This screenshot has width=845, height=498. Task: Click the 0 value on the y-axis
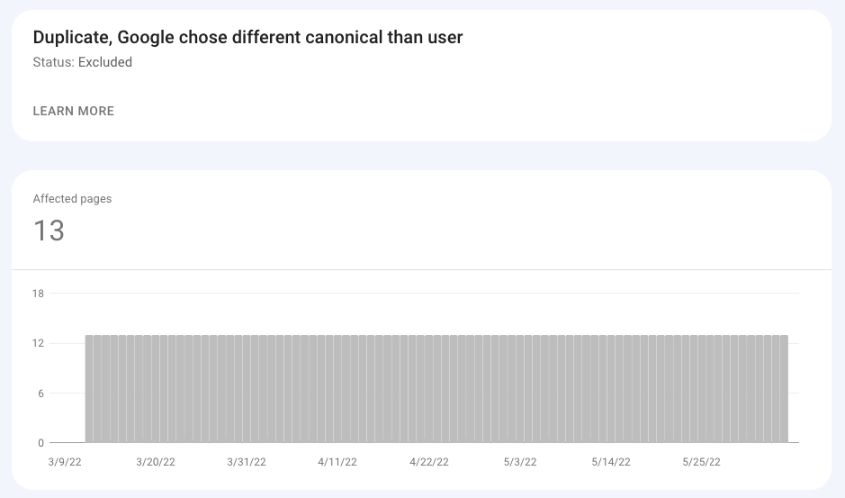40,443
